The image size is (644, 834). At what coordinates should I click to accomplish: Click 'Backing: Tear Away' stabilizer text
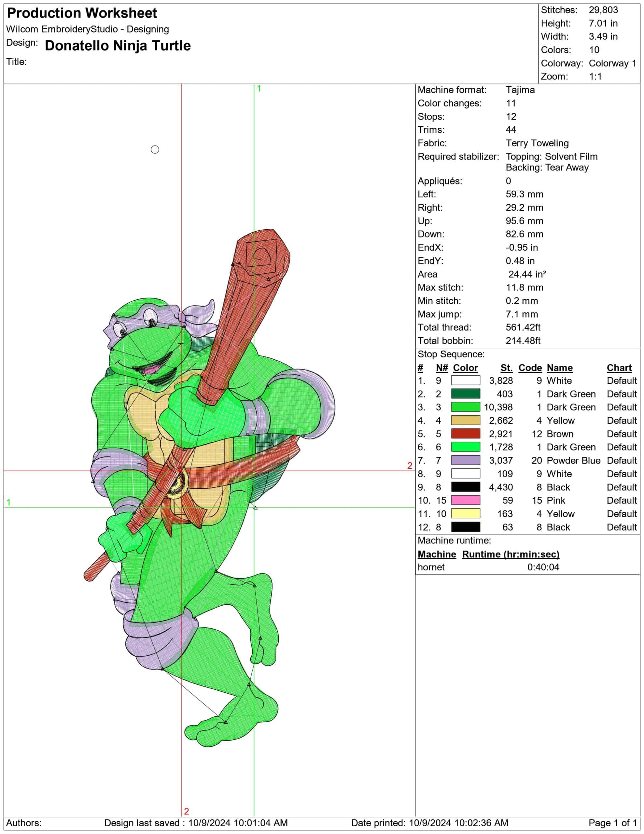[547, 167]
